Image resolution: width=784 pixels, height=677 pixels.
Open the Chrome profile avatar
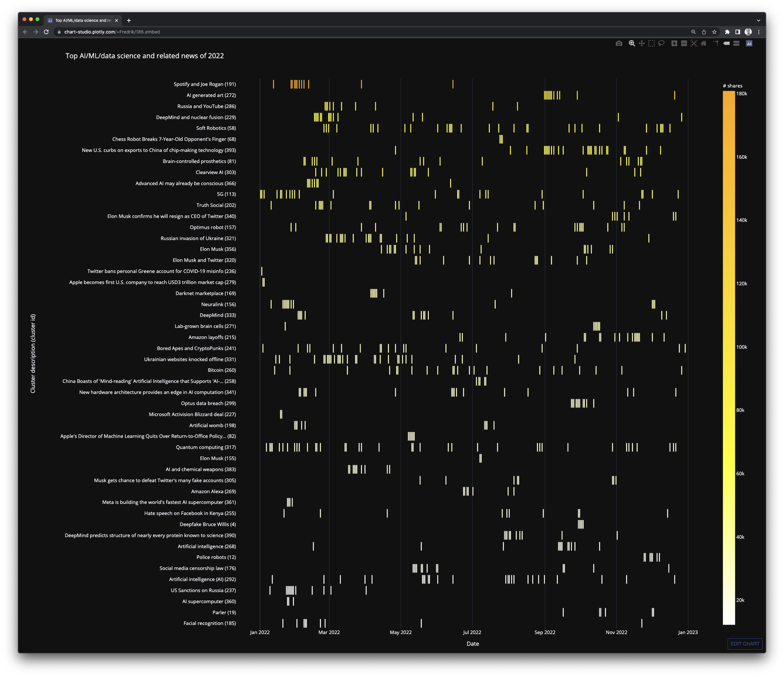tap(748, 32)
